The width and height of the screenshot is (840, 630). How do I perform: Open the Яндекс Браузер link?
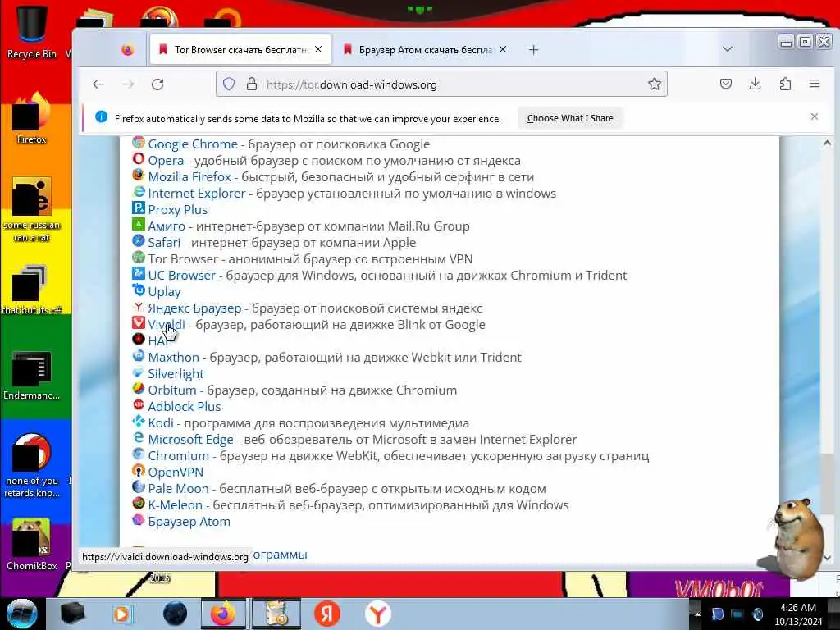coord(194,308)
